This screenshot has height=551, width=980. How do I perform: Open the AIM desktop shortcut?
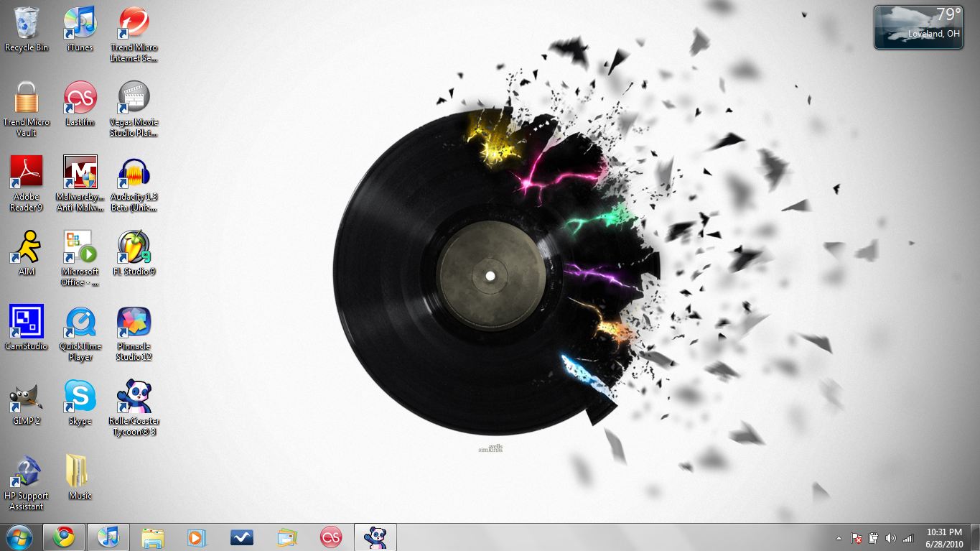[27, 248]
